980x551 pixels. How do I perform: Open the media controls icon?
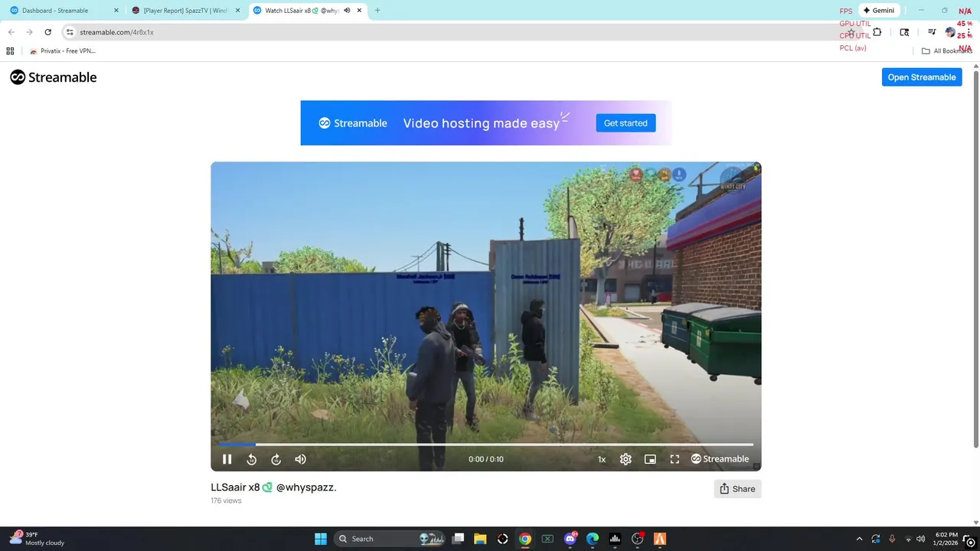point(932,32)
